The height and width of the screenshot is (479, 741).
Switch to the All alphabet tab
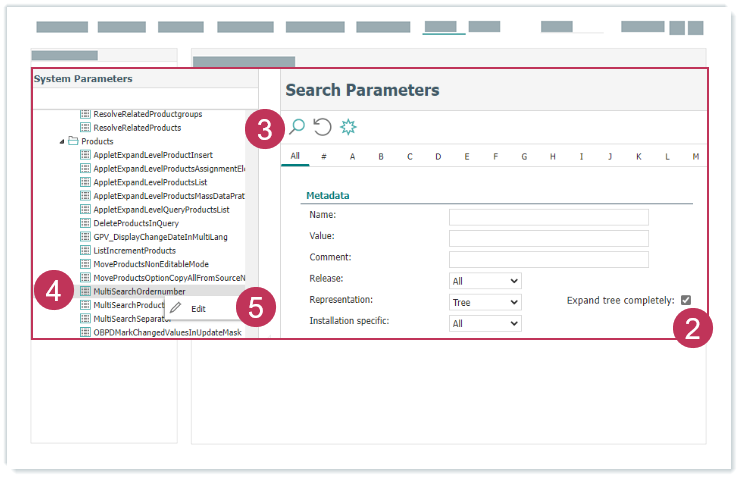295,157
